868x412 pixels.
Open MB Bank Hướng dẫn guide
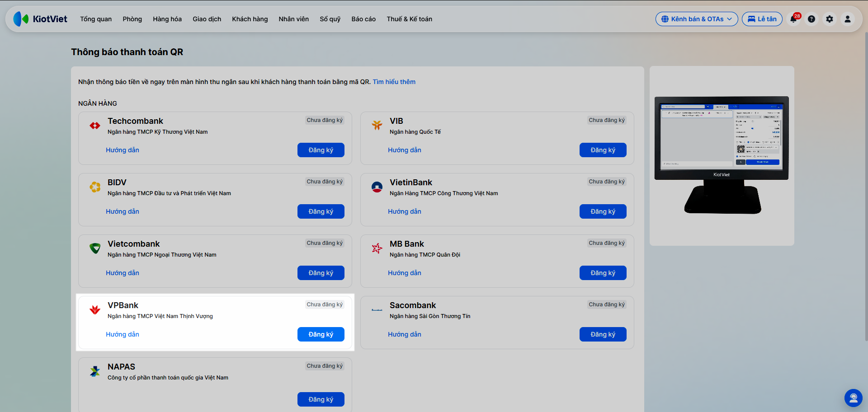(x=405, y=273)
